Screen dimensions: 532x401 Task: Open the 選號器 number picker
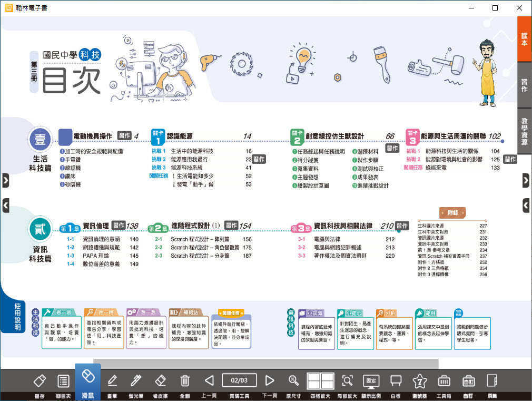coord(419,382)
